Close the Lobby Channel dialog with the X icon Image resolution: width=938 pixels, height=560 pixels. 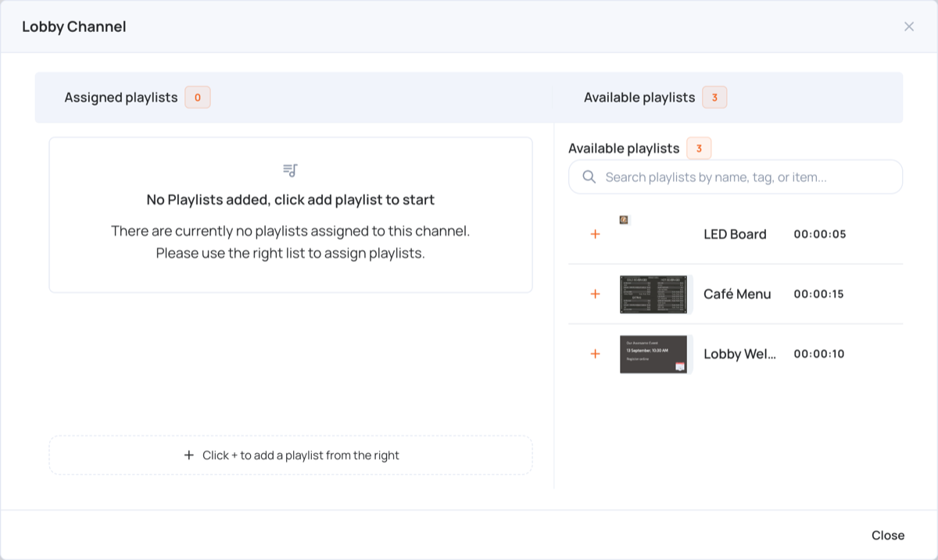pyautogui.click(x=909, y=27)
